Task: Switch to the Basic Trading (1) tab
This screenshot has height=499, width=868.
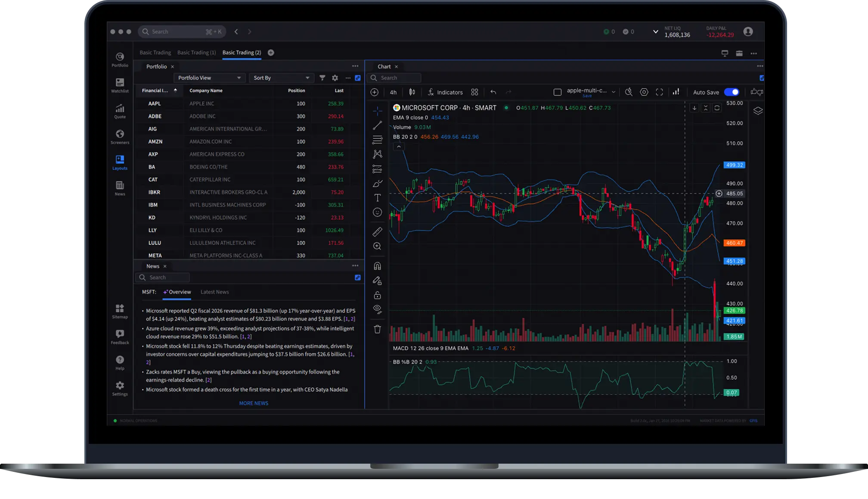Action: 197,53
